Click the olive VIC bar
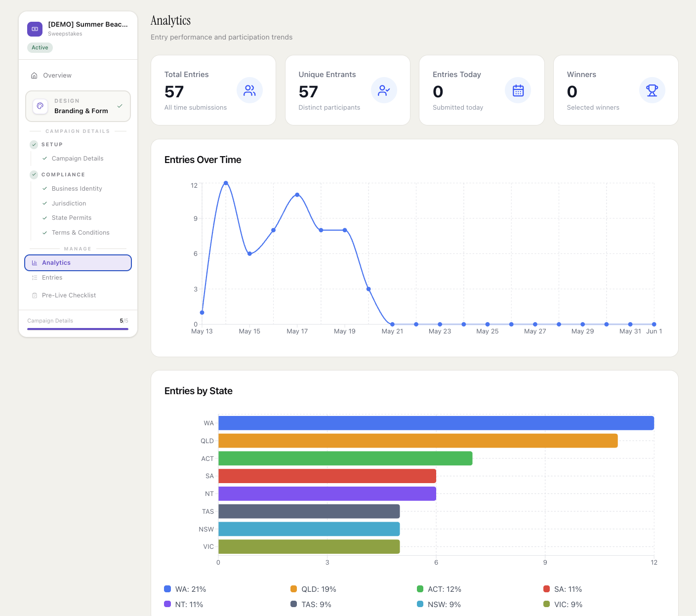The height and width of the screenshot is (616, 696). [309, 547]
